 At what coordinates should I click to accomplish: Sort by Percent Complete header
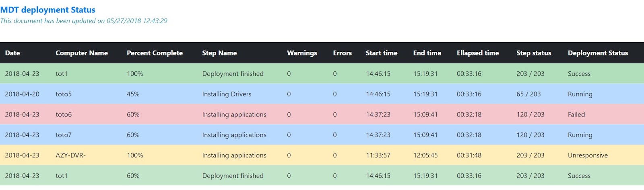coord(155,53)
